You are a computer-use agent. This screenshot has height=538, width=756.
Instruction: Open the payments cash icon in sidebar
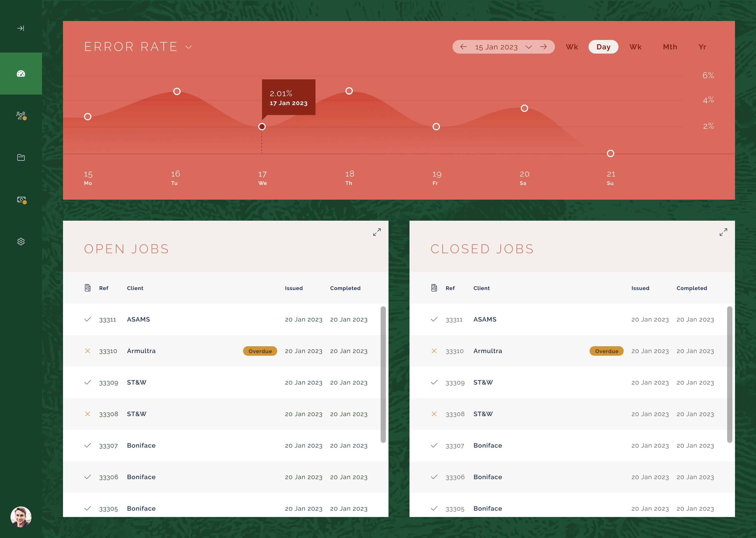pyautogui.click(x=21, y=199)
